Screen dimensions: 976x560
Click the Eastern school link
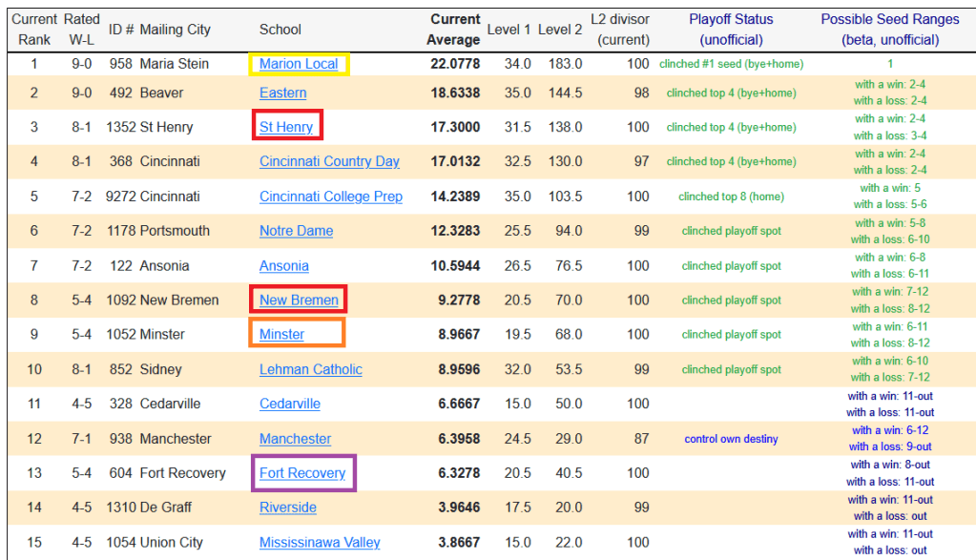[x=282, y=93]
